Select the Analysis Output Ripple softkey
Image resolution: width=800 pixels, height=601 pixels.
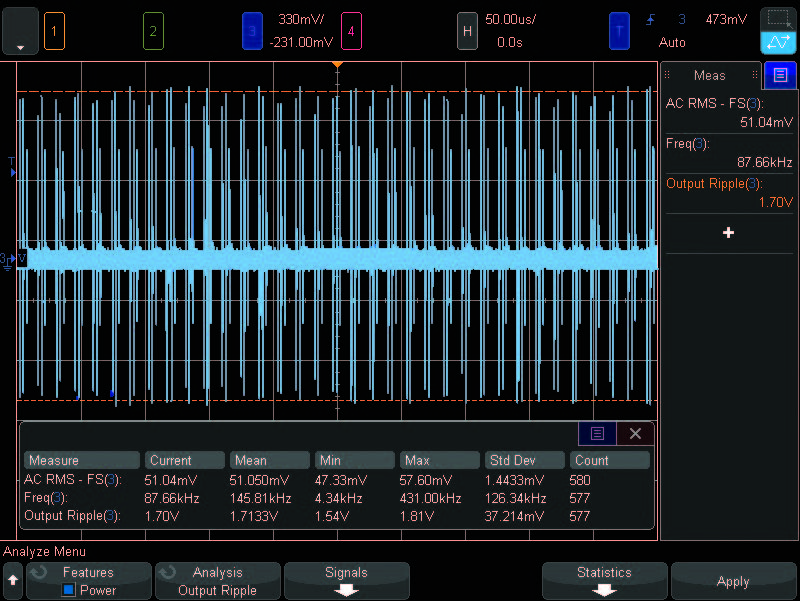tap(217, 581)
